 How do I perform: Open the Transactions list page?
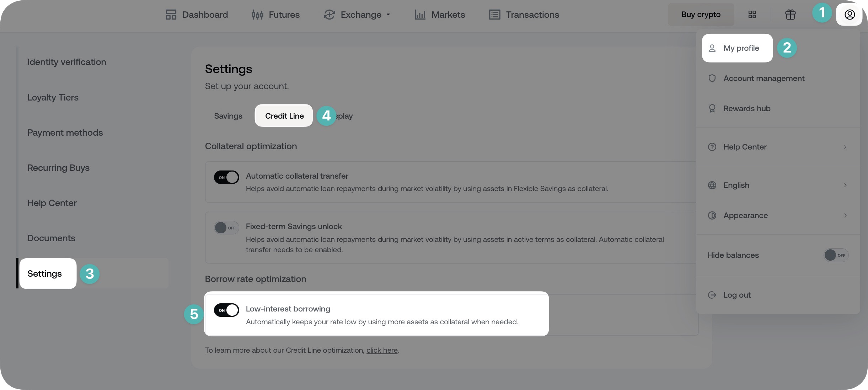click(524, 15)
